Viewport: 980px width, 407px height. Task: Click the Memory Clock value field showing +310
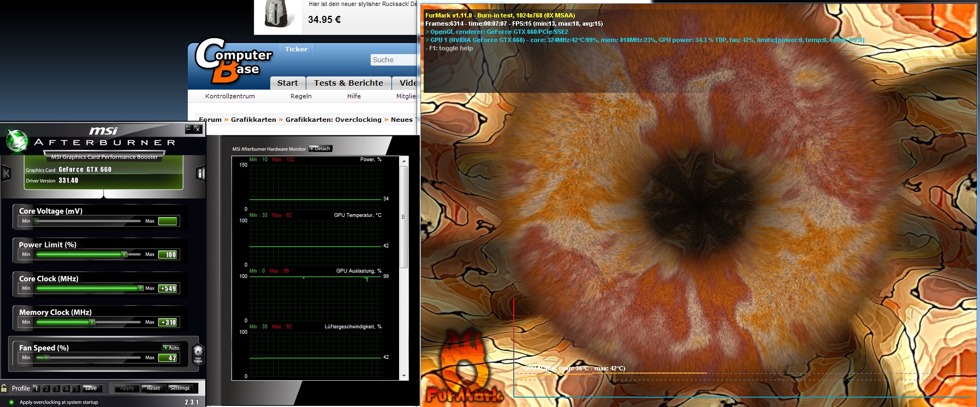[168, 322]
